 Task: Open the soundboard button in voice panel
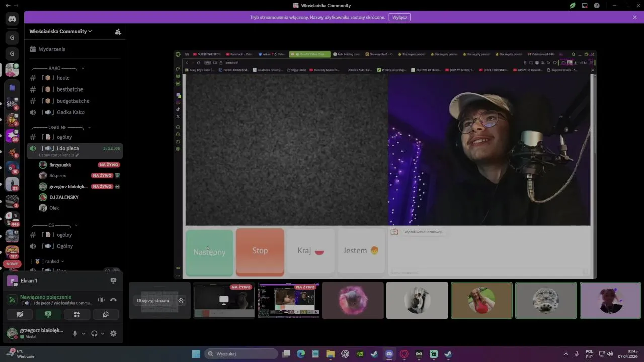point(106,314)
